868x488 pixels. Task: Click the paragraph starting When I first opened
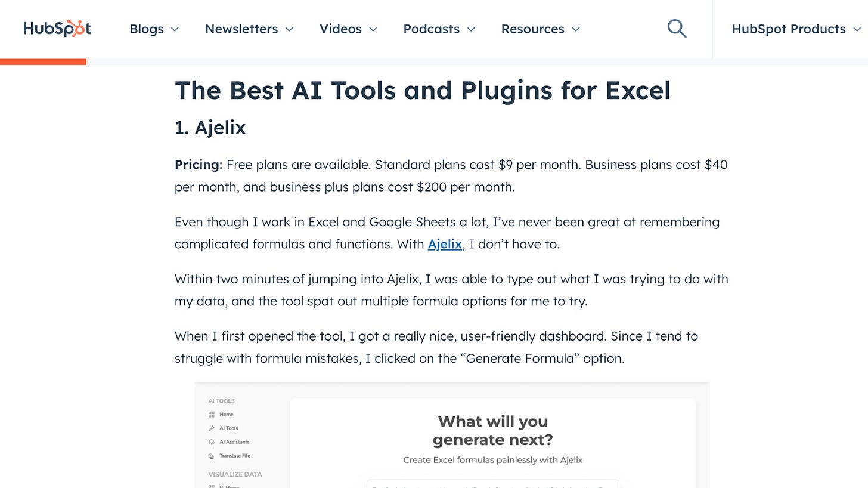pos(436,347)
